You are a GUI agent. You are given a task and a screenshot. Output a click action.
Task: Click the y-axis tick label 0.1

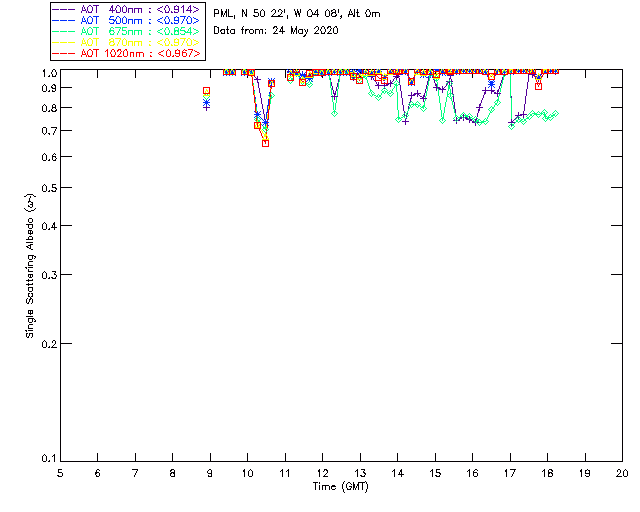tap(49, 459)
